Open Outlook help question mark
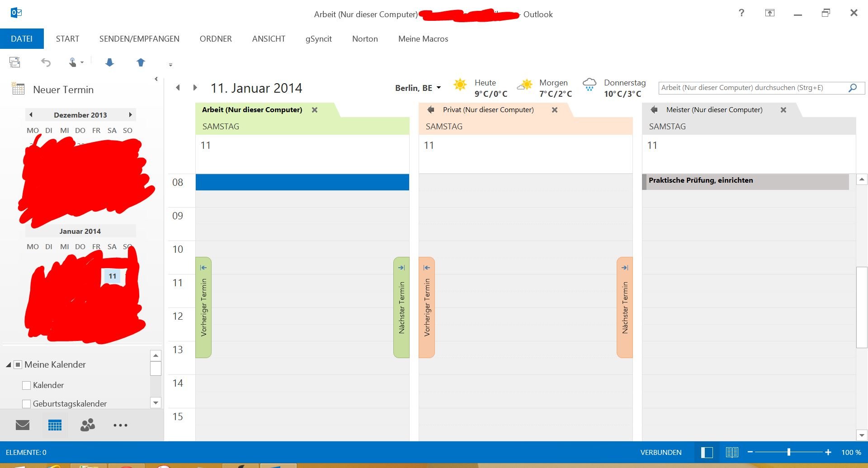The image size is (868, 468). coord(741,13)
